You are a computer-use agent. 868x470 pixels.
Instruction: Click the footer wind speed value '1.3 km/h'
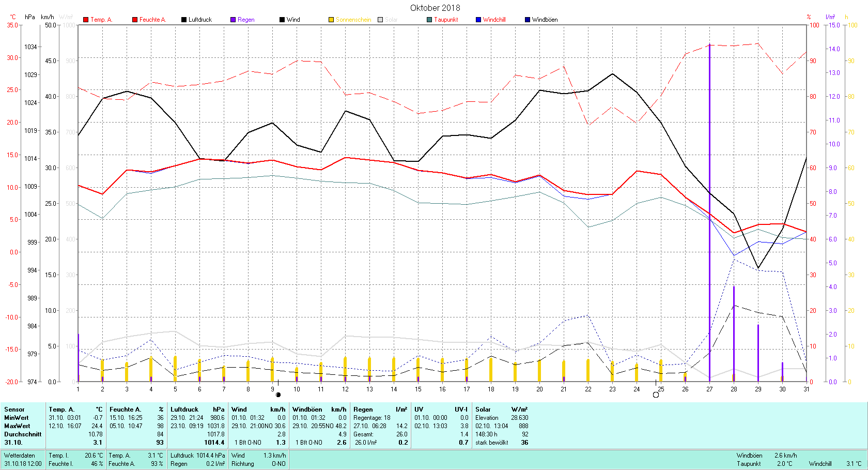pos(274,456)
